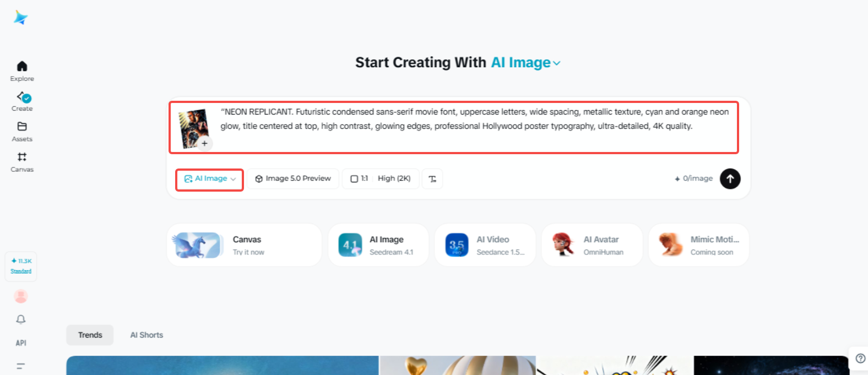Expand the sidebar menu lines icon
Viewport: 868px width, 375px height.
tap(21, 366)
